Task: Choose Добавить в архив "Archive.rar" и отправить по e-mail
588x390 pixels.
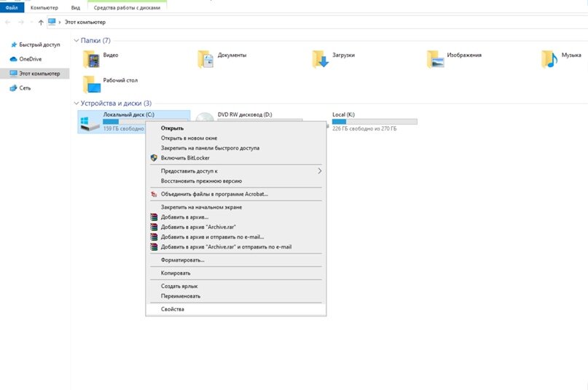Action: 236,246
